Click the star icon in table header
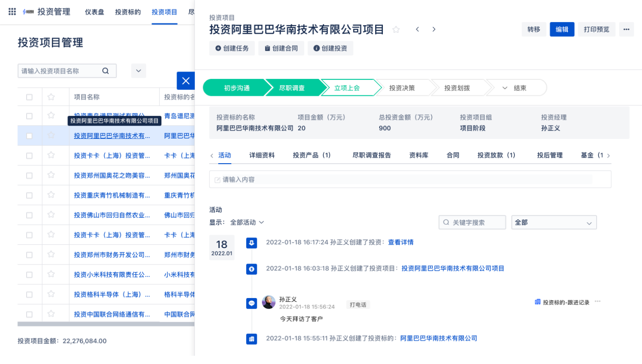This screenshot has height=364, width=642. point(51,97)
